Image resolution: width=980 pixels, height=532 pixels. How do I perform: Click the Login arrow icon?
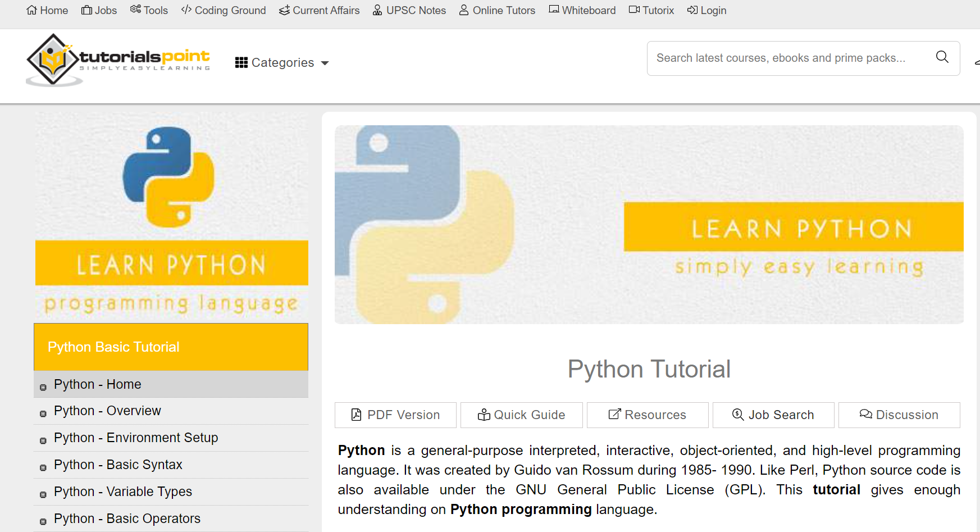tap(692, 10)
